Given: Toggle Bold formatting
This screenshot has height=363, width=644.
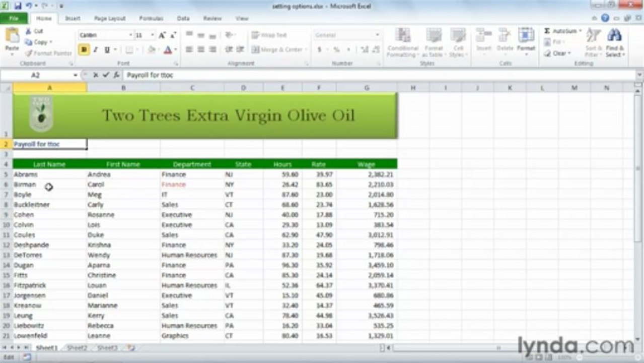Looking at the screenshot, I should coord(84,49).
